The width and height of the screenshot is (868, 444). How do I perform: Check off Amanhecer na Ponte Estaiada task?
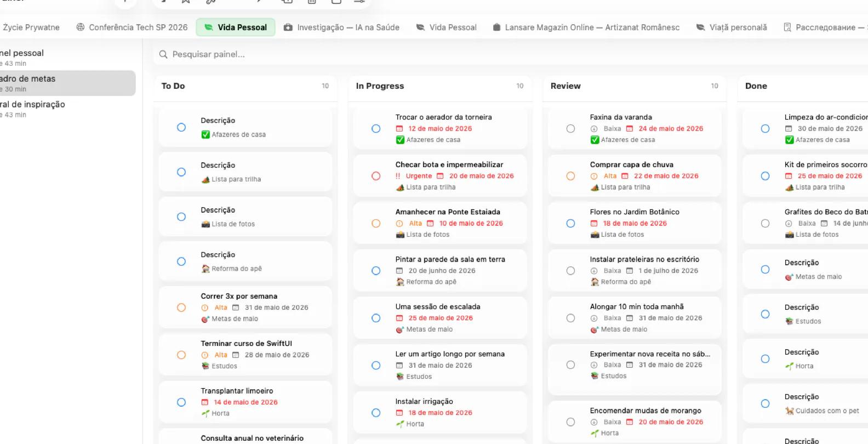pyautogui.click(x=376, y=224)
